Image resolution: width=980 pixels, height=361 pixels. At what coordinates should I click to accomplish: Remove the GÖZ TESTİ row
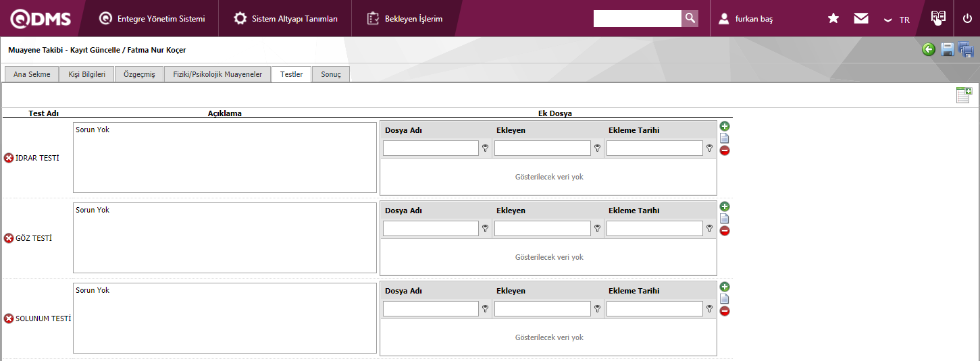[9, 238]
